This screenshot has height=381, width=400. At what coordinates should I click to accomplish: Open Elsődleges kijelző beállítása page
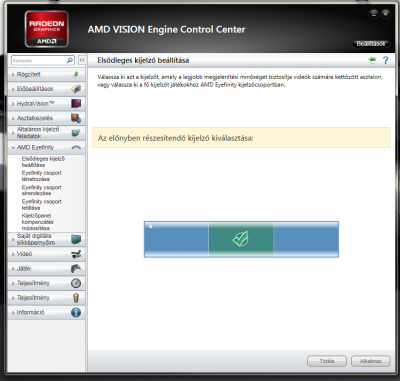click(43, 162)
